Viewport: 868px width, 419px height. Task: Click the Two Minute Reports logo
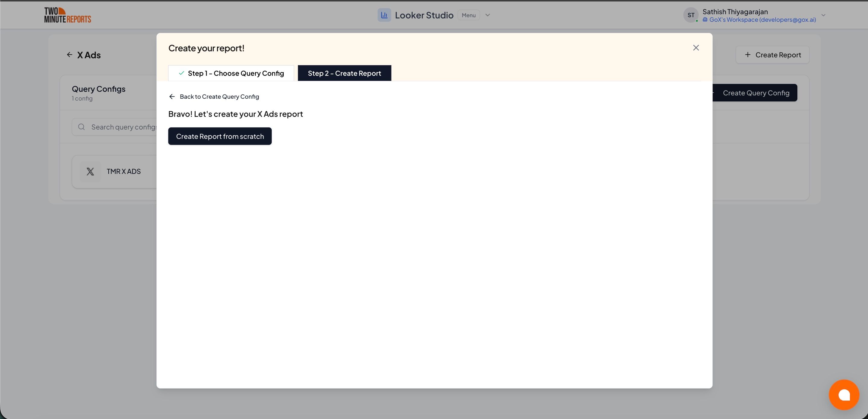(67, 14)
